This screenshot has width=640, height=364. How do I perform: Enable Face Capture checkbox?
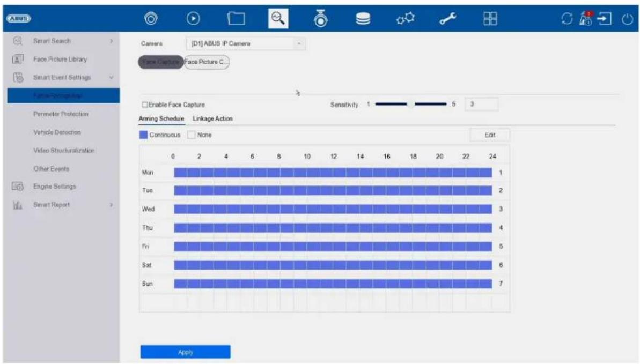[x=144, y=105]
